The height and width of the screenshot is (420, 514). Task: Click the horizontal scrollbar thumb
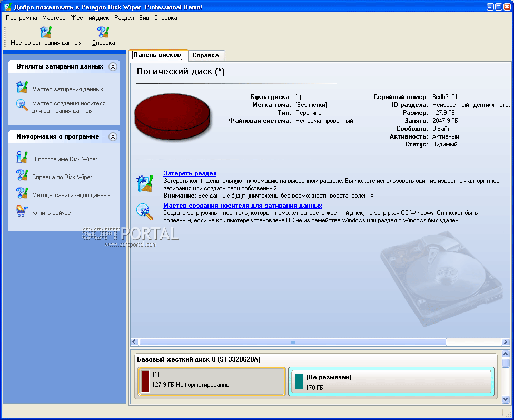pos(293,342)
